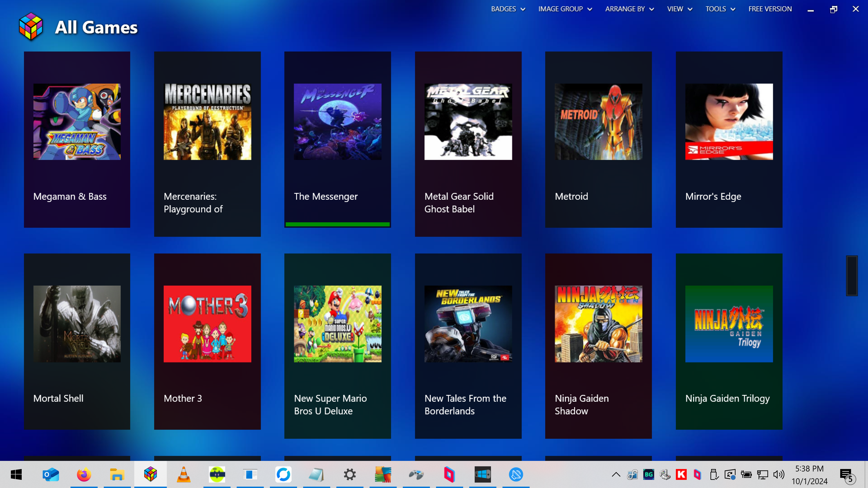Open the ARRANGE BY dropdown
The image size is (868, 488).
pyautogui.click(x=630, y=9)
